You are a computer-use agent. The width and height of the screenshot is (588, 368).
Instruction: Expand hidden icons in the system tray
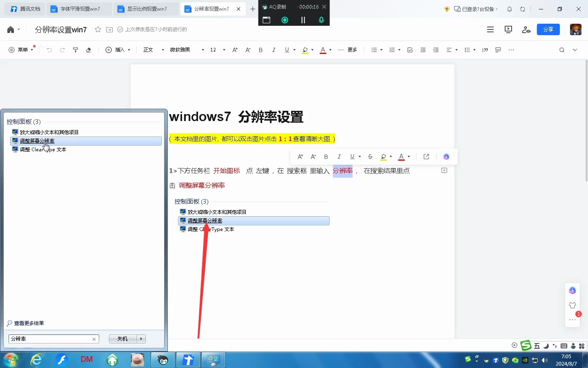tap(477, 361)
